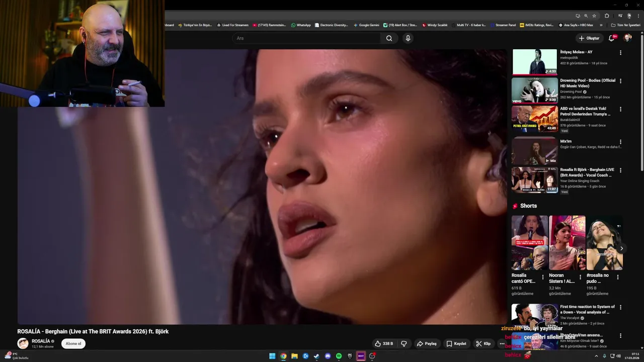Open Discord from the taskbar
The image size is (644, 362).
328,356
